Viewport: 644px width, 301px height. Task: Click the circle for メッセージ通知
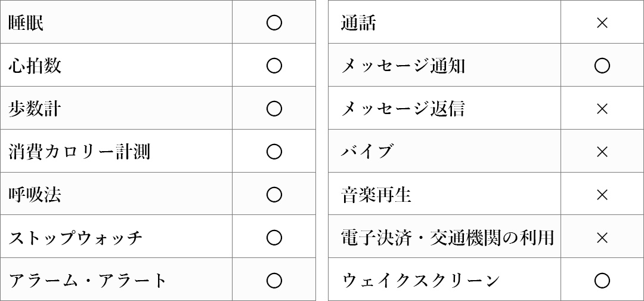[602, 66]
